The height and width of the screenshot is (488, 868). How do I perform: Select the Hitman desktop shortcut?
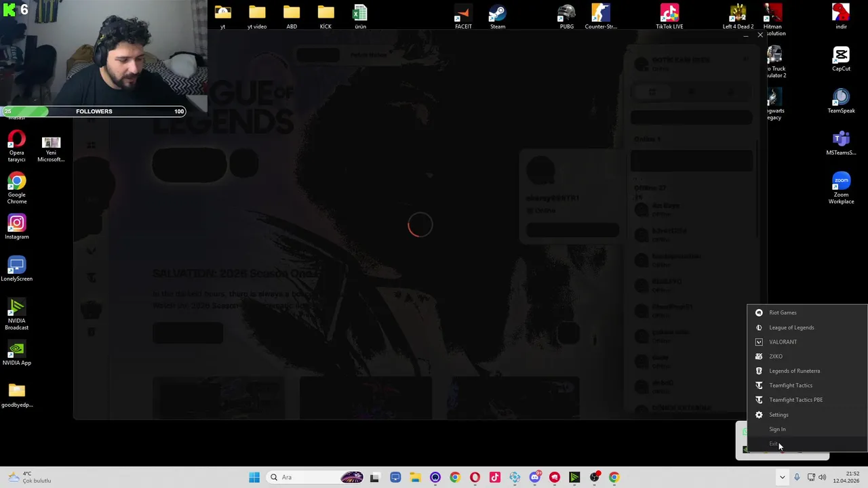point(772,20)
